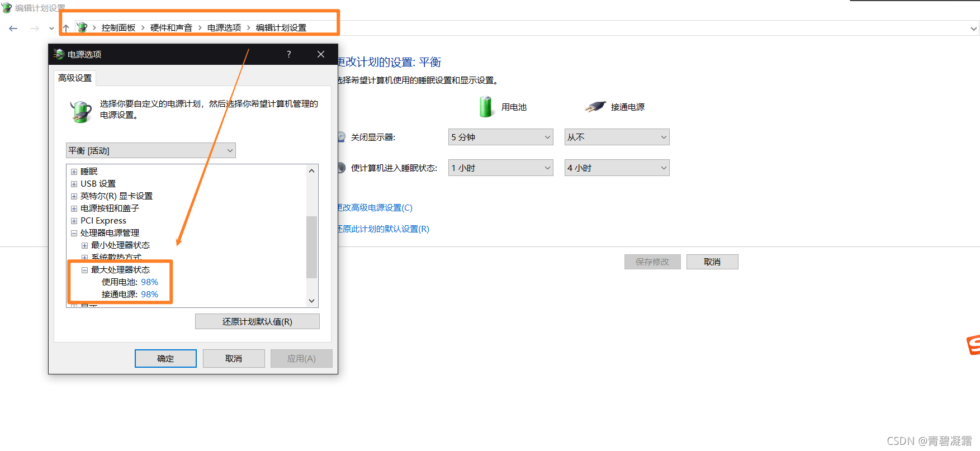Screen dimensions: 980x451
Task: Click 取消 in the 电源选项 dialog
Action: [x=234, y=358]
